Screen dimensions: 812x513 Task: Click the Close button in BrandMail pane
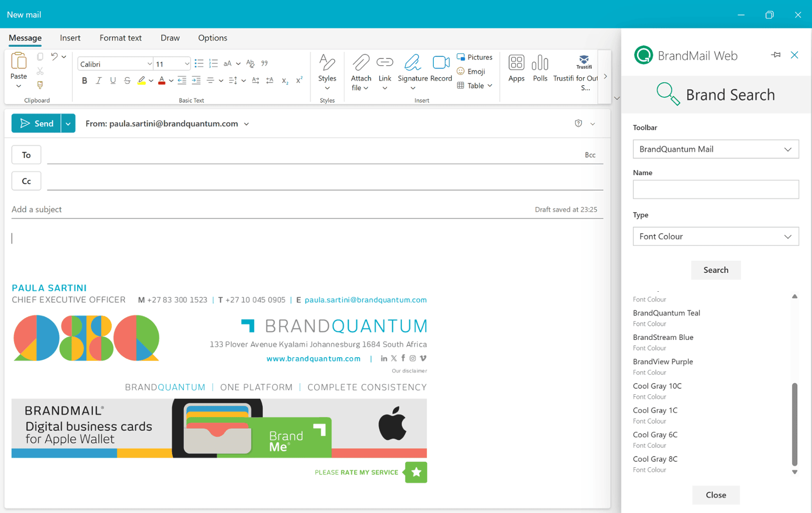pyautogui.click(x=716, y=495)
